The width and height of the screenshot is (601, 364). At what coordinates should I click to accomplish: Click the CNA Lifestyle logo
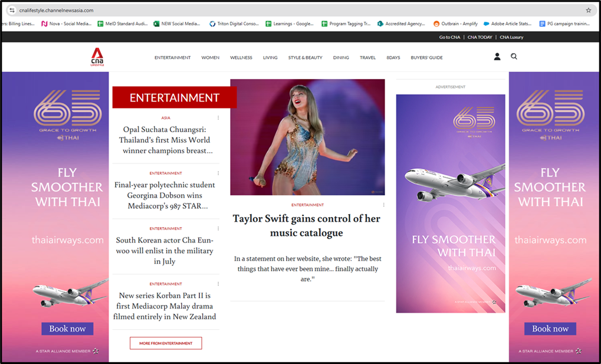point(97,57)
